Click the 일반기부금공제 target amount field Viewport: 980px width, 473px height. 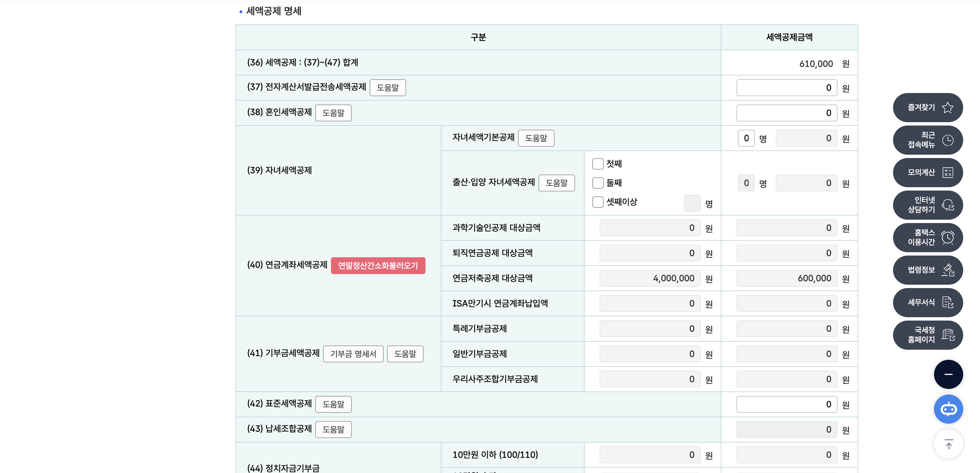tap(650, 354)
